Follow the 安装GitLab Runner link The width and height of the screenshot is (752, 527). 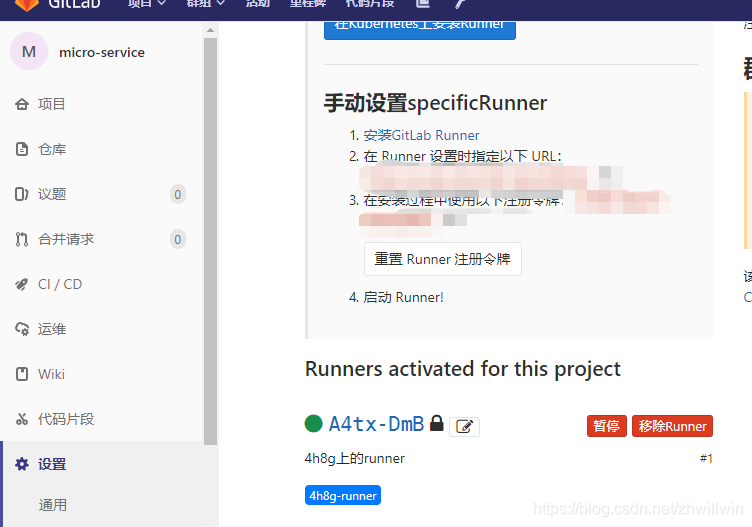421,135
